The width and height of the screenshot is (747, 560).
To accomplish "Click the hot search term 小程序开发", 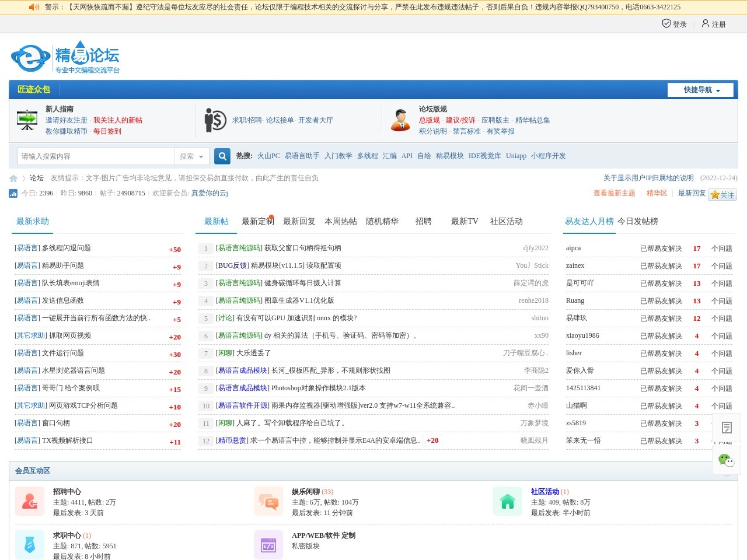I will pyautogui.click(x=549, y=156).
